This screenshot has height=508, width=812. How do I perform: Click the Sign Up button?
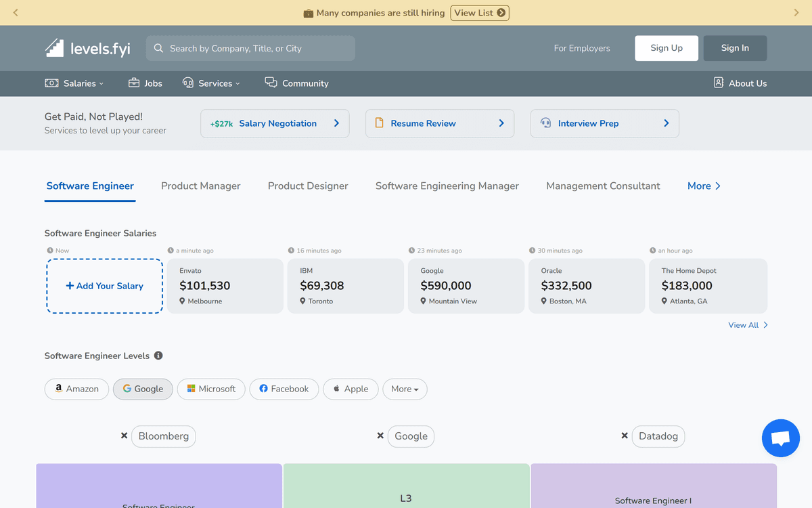click(667, 48)
